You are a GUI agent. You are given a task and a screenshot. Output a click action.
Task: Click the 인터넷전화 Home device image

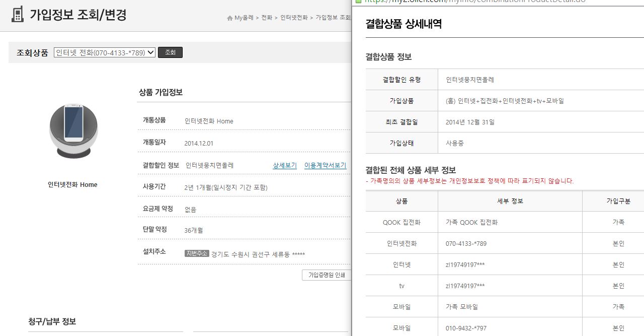coord(73,130)
